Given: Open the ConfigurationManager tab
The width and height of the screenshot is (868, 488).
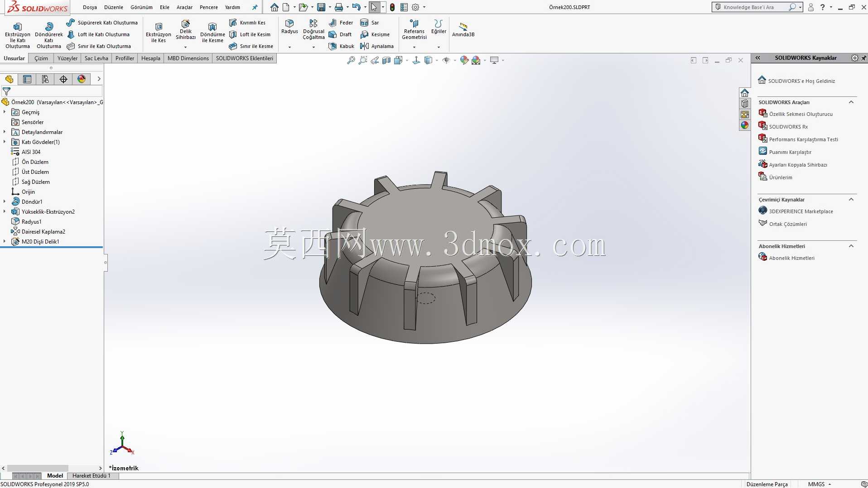Looking at the screenshot, I should tap(45, 79).
